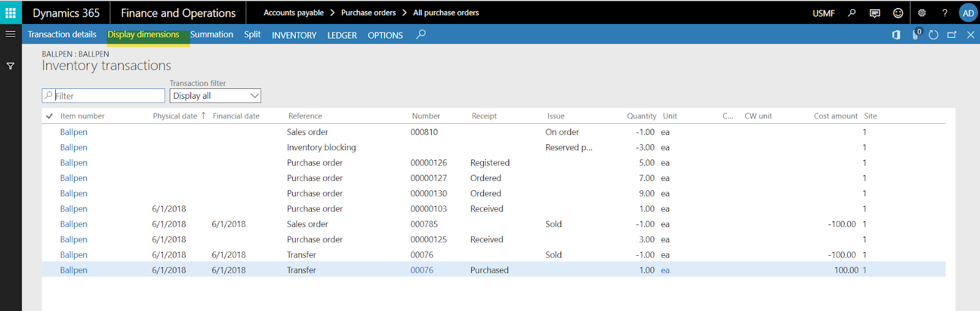980x311 pixels.
Task: Open the funnel filter pane icon
Action: [10, 66]
